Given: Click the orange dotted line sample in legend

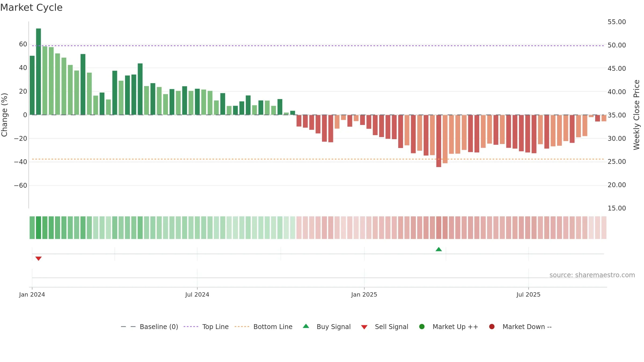Looking at the screenshot, I should tap(242, 327).
